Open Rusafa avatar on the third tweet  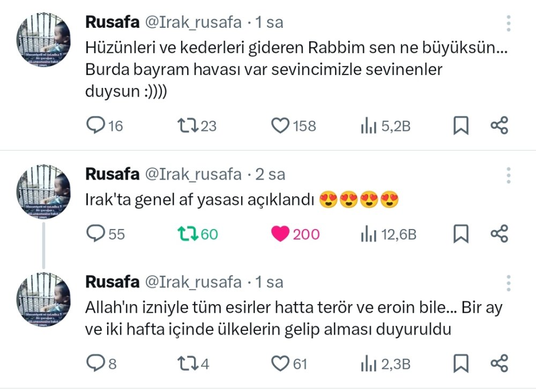click(x=43, y=300)
